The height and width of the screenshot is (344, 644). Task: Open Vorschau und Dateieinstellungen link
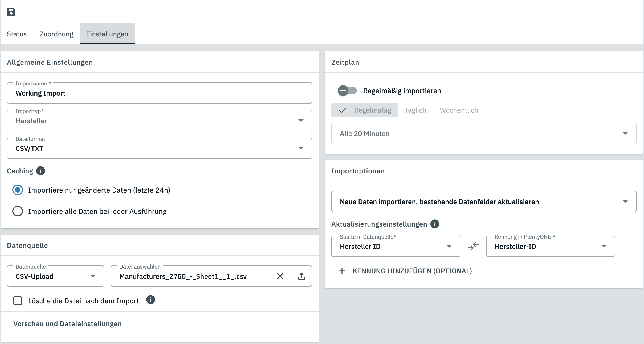click(x=67, y=324)
